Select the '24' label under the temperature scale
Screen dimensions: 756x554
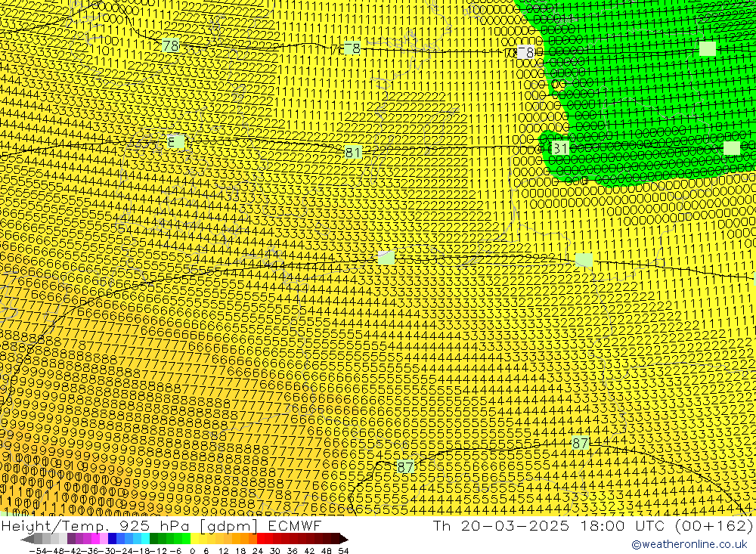[x=258, y=551]
